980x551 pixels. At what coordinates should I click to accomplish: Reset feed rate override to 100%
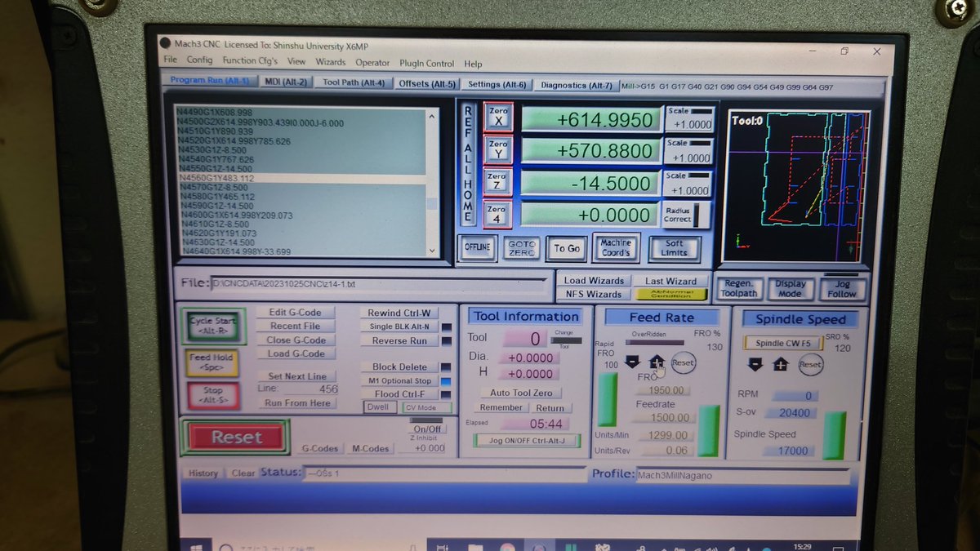coord(683,362)
